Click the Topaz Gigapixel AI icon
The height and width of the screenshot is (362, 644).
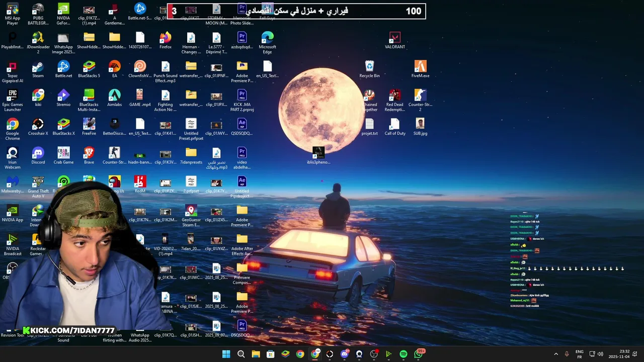click(13, 72)
